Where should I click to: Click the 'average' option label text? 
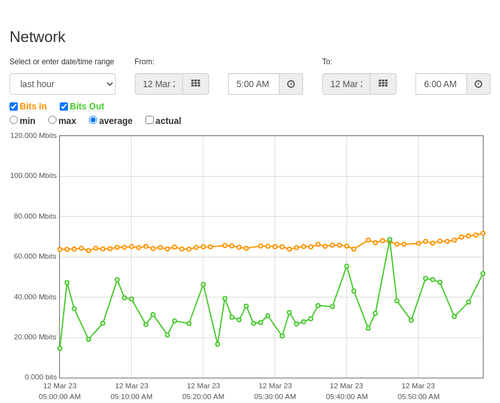coord(116,121)
